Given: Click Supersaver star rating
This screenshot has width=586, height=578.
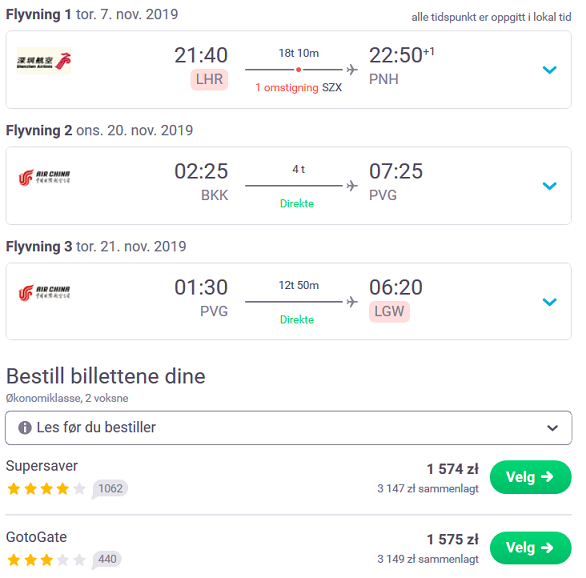Looking at the screenshot, I should tap(46, 489).
